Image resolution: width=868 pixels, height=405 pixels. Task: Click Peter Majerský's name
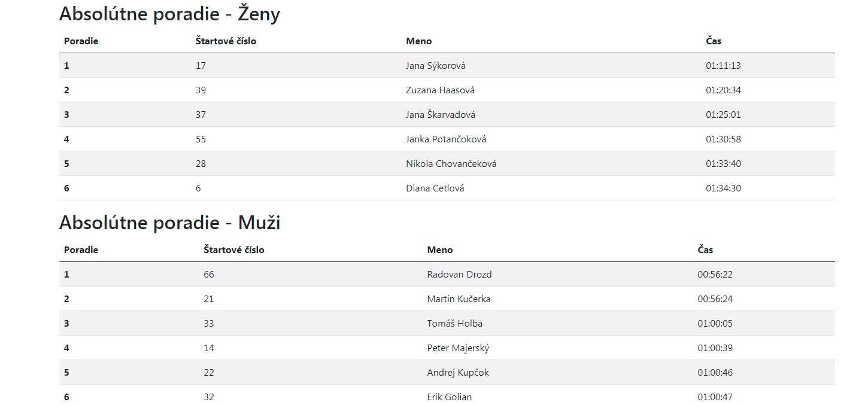point(458,348)
